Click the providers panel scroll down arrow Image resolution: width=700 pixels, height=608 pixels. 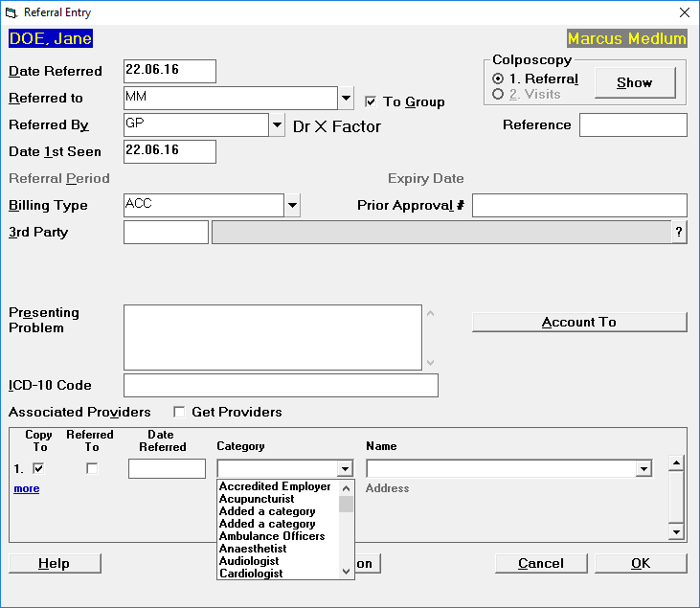[676, 531]
